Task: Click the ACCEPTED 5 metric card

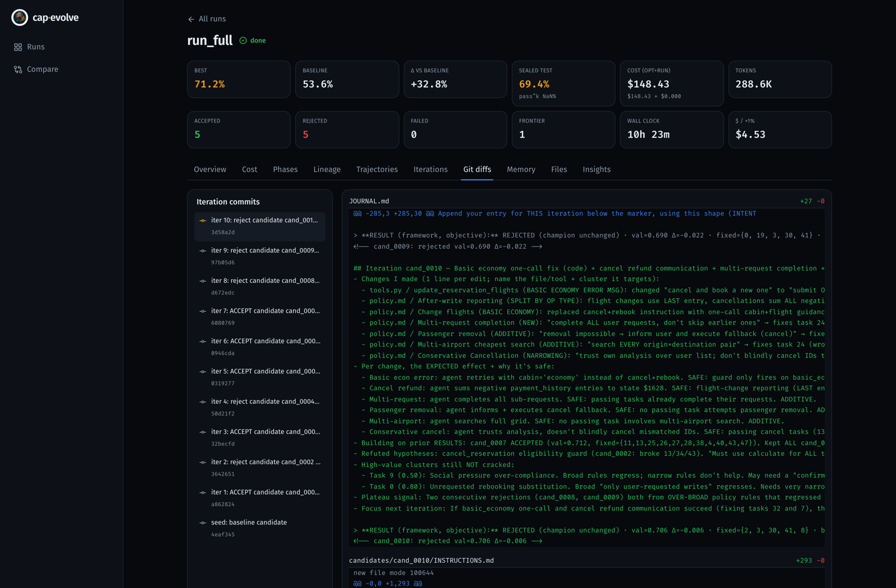Action: [239, 130]
